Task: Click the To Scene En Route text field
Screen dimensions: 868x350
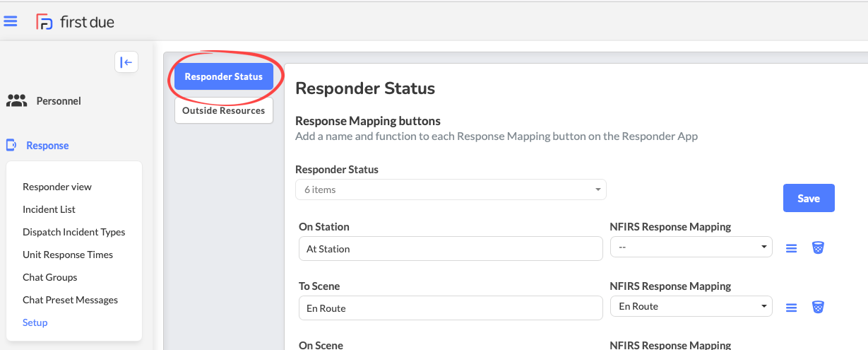Action: (450, 308)
